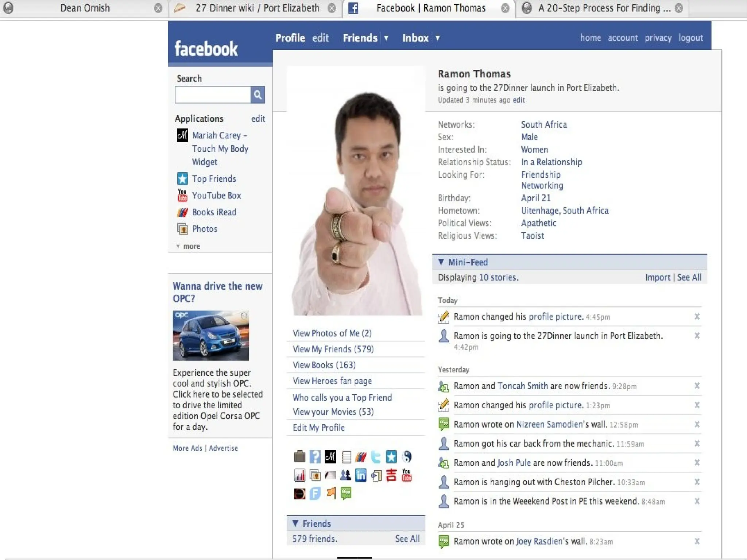Click the bar chart app icon
Viewport: 747px width, 560px height.
tap(299, 475)
